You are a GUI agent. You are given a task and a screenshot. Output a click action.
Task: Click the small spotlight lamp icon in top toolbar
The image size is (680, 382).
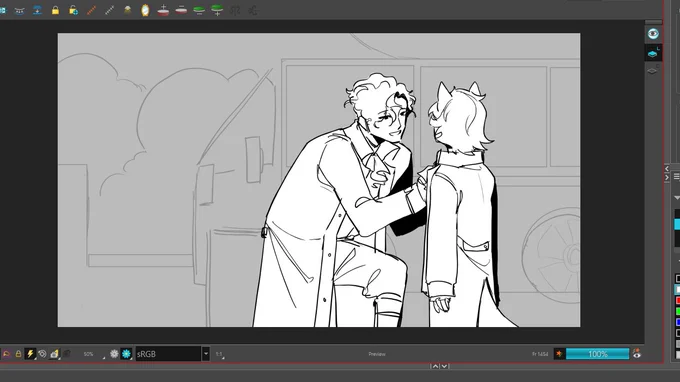pos(128,10)
